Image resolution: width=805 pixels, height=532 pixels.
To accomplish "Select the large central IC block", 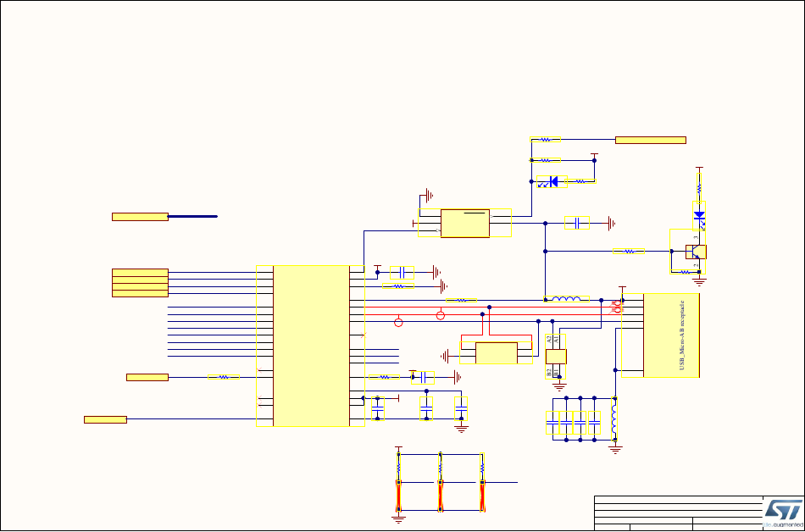I will pyautogui.click(x=311, y=345).
